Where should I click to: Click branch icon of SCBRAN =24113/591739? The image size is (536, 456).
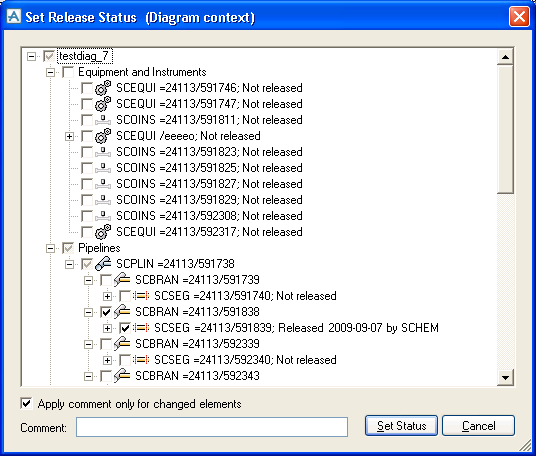coord(122,280)
